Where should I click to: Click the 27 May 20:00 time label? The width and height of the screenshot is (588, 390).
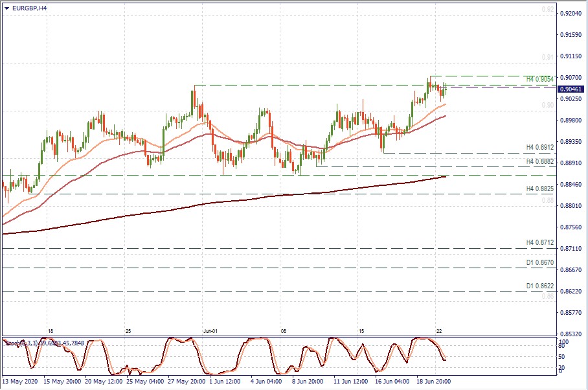[x=187, y=382]
